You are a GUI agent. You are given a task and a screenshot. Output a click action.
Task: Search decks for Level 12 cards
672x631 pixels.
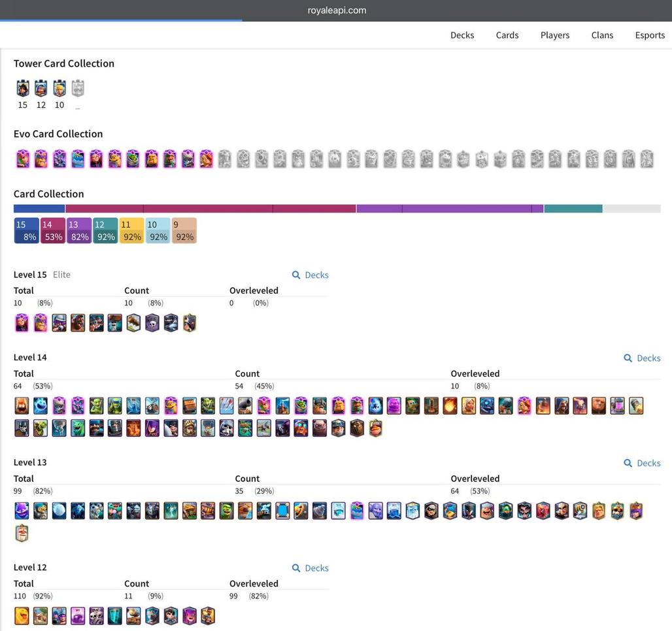(x=311, y=568)
